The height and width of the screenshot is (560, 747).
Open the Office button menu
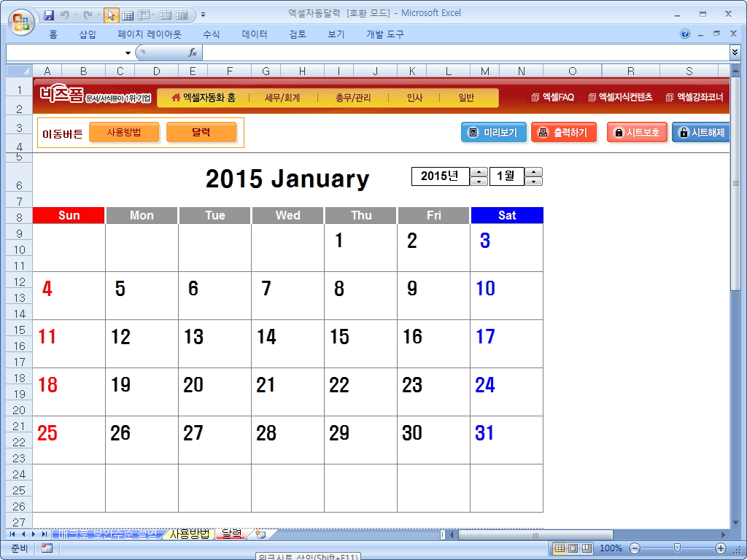pyautogui.click(x=21, y=21)
